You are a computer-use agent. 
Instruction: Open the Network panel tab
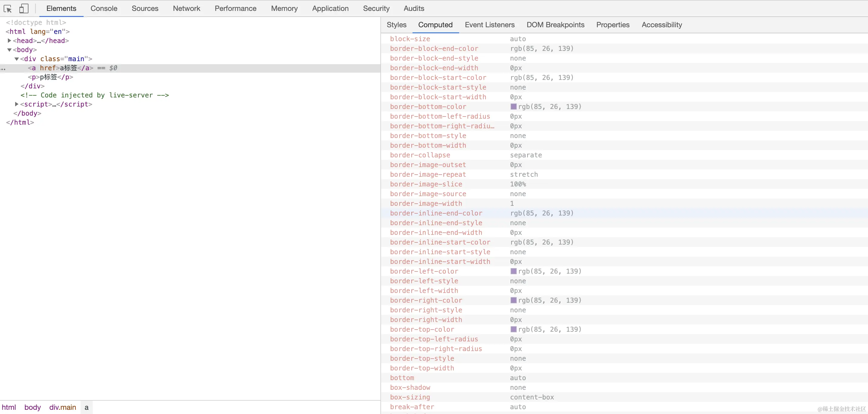point(186,8)
